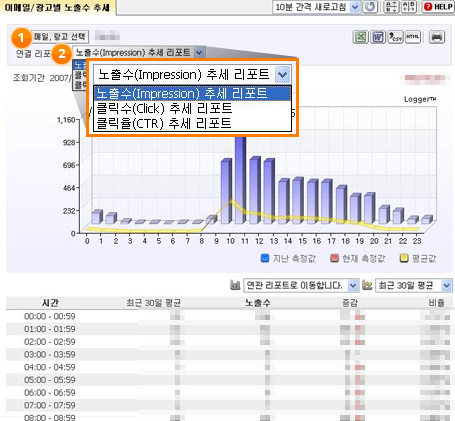
Task: Click the yellow 평균값 legend swatch
Action: coord(404,258)
